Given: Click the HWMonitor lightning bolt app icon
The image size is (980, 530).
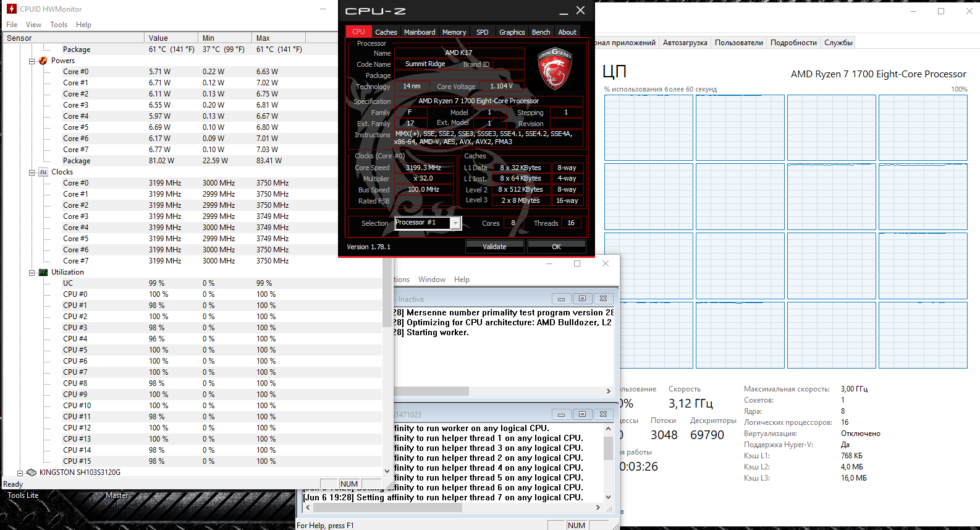Looking at the screenshot, I should [x=11, y=9].
